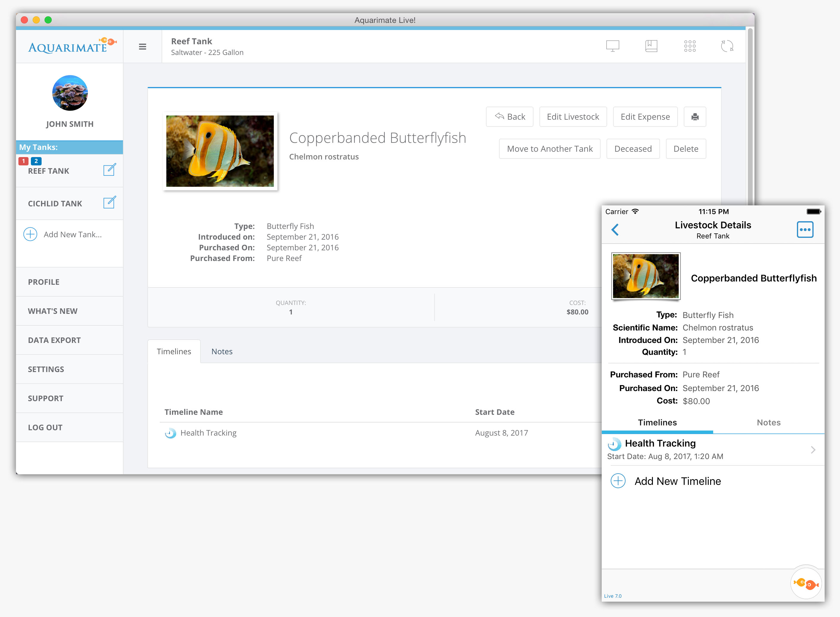Open the mobile three-dots more menu
Image resolution: width=840 pixels, height=617 pixels.
[x=805, y=229]
